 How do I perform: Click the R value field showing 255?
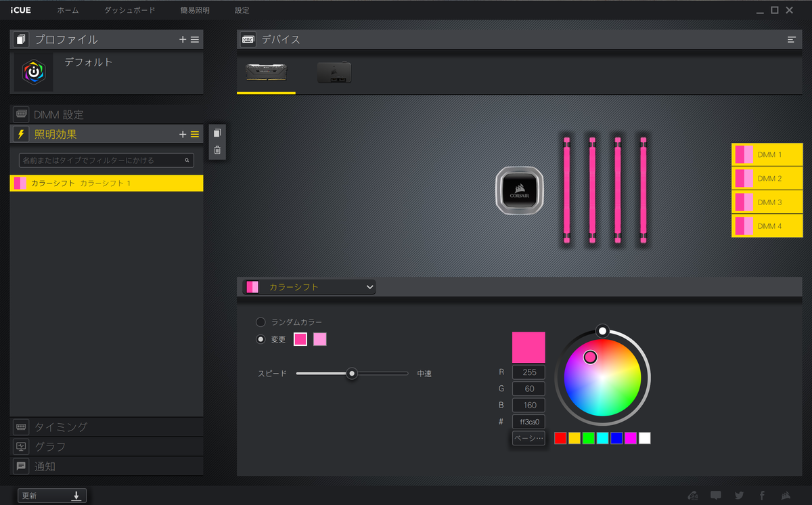point(528,372)
